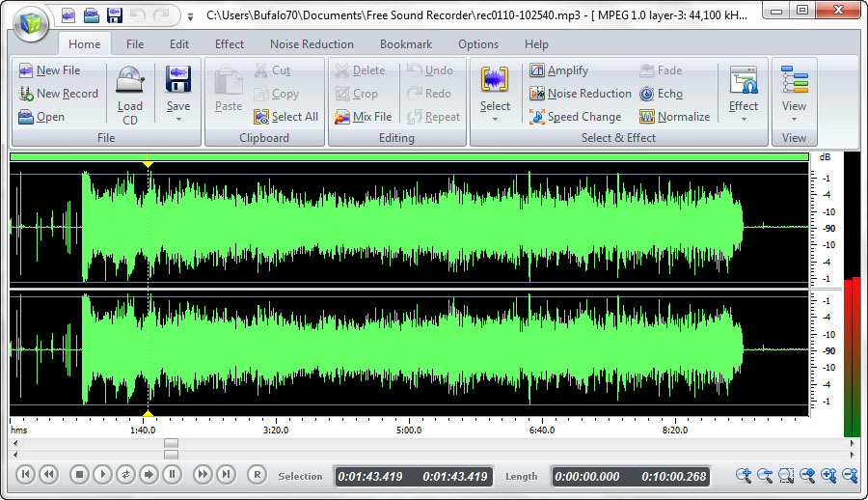Click Select All in Clipboard group
Image resolution: width=868 pixels, height=500 pixels.
click(286, 117)
